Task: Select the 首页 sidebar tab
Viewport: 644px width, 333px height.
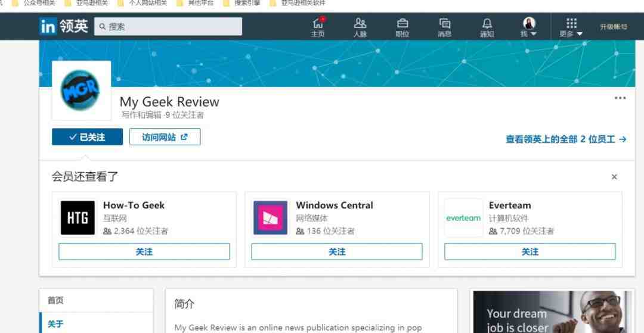Action: [x=96, y=301]
